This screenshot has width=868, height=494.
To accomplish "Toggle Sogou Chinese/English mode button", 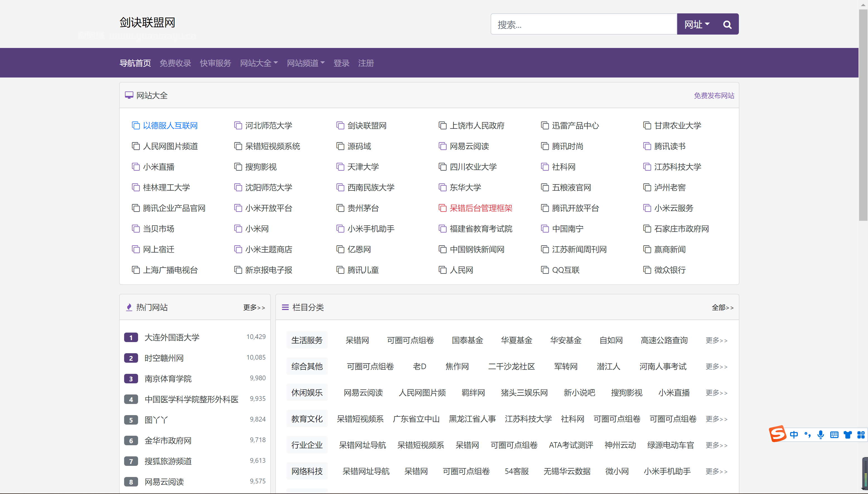I will pos(794,435).
